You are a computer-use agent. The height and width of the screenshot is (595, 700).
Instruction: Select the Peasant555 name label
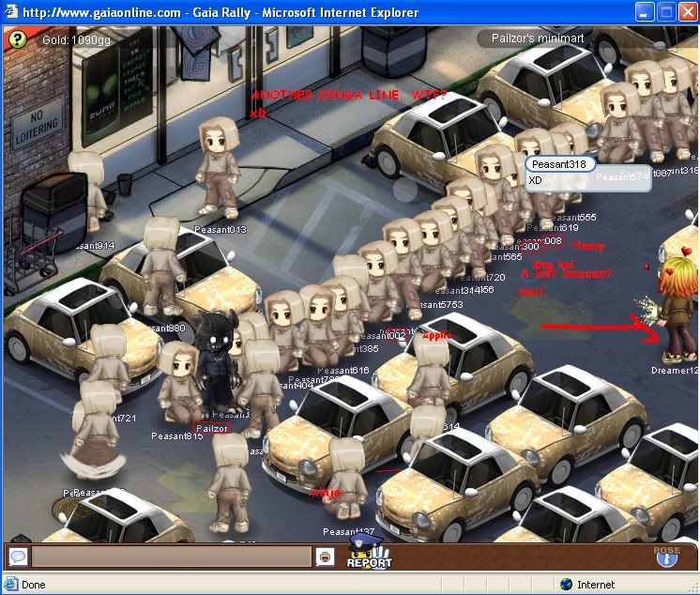point(572,218)
